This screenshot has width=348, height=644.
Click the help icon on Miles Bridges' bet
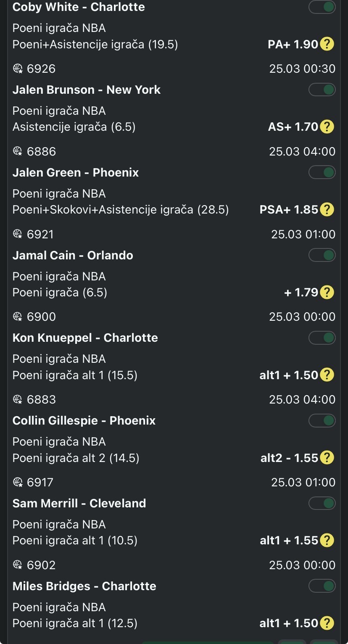coord(327,623)
